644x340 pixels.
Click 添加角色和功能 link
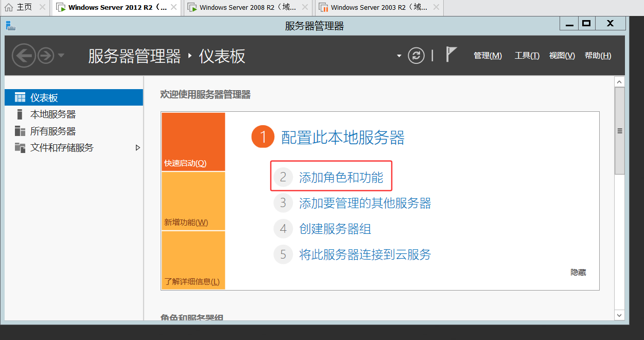341,178
